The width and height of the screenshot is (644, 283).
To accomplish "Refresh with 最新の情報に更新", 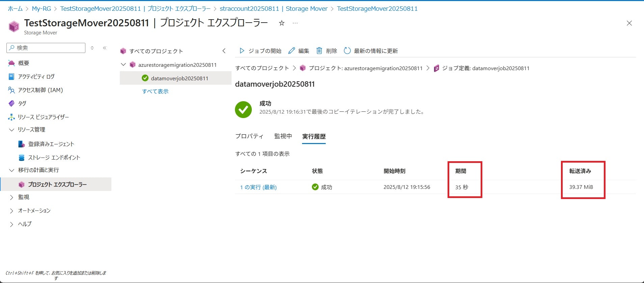I will 371,51.
